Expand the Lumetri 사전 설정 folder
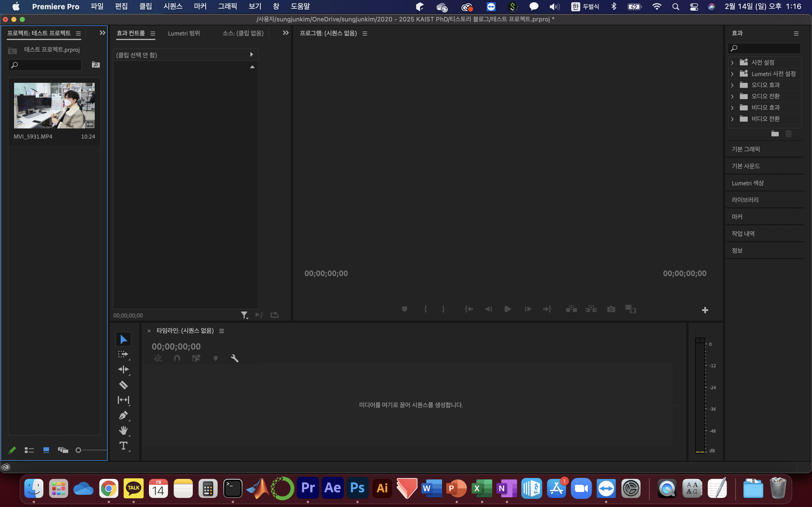Viewport: 812px width, 507px height. pyautogui.click(x=732, y=74)
